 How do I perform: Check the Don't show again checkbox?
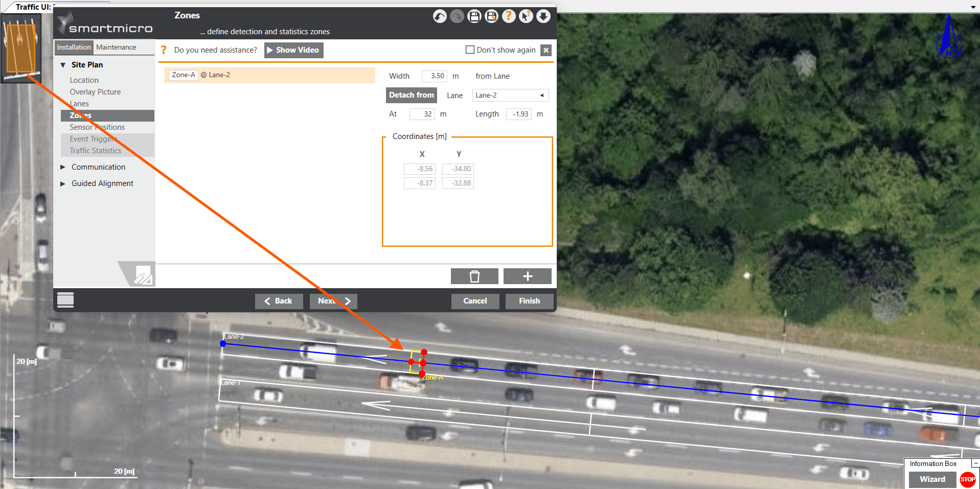pyautogui.click(x=470, y=50)
